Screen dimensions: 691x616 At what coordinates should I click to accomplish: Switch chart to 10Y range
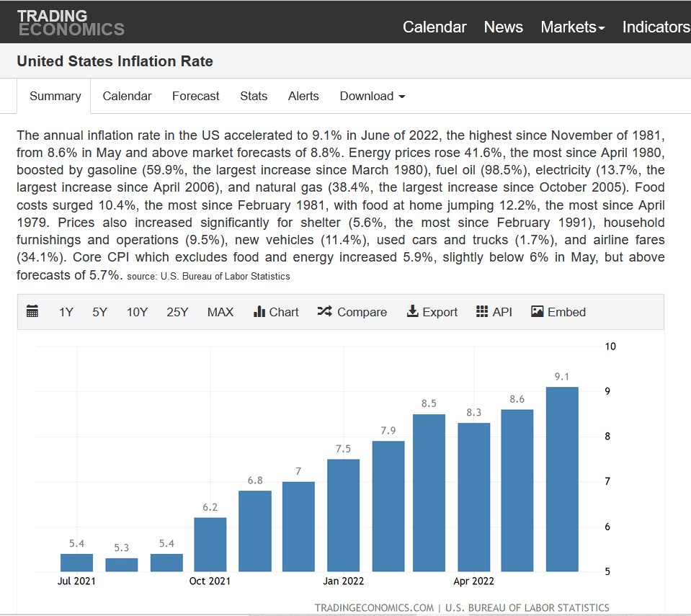pos(137,312)
